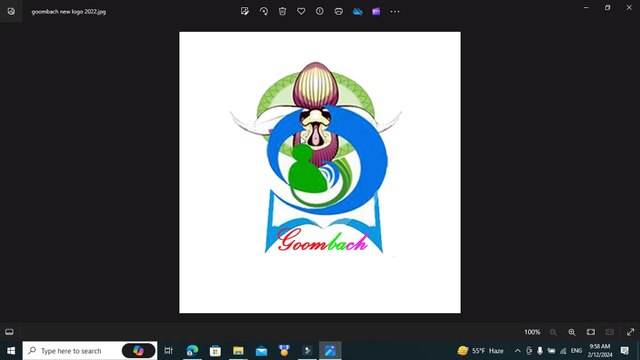Image resolution: width=640 pixels, height=360 pixels.
Task: Open the 55°F Haze weather widget
Action: point(480,351)
